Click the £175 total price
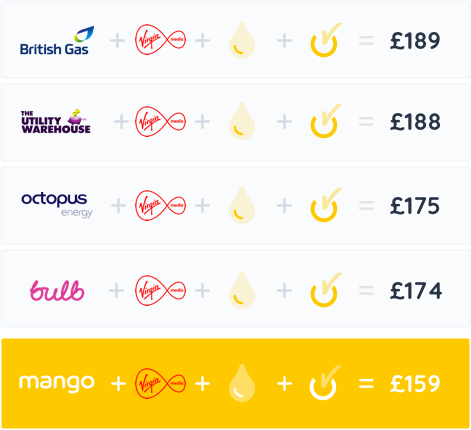 415,205
